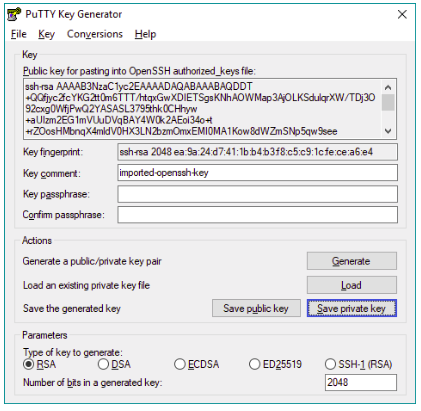Select the SSH-1 (RSA) radio button
The image size is (421, 411).
pyautogui.click(x=330, y=364)
